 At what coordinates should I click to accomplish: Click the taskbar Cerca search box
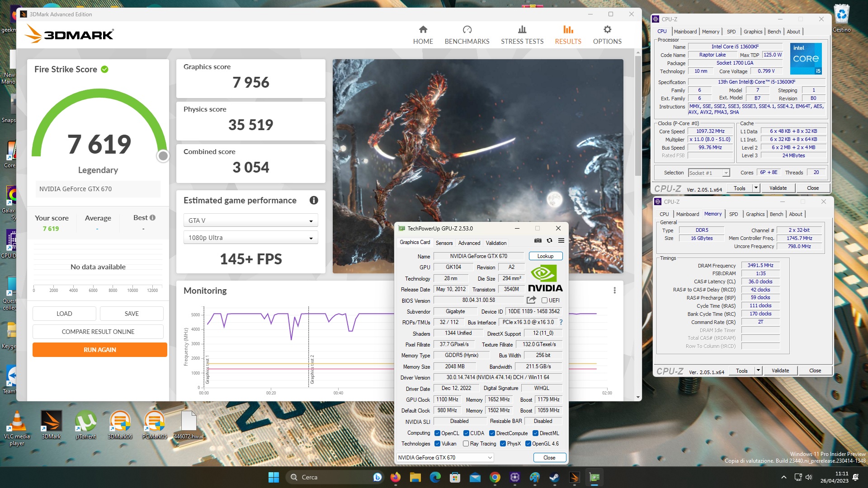click(x=335, y=477)
